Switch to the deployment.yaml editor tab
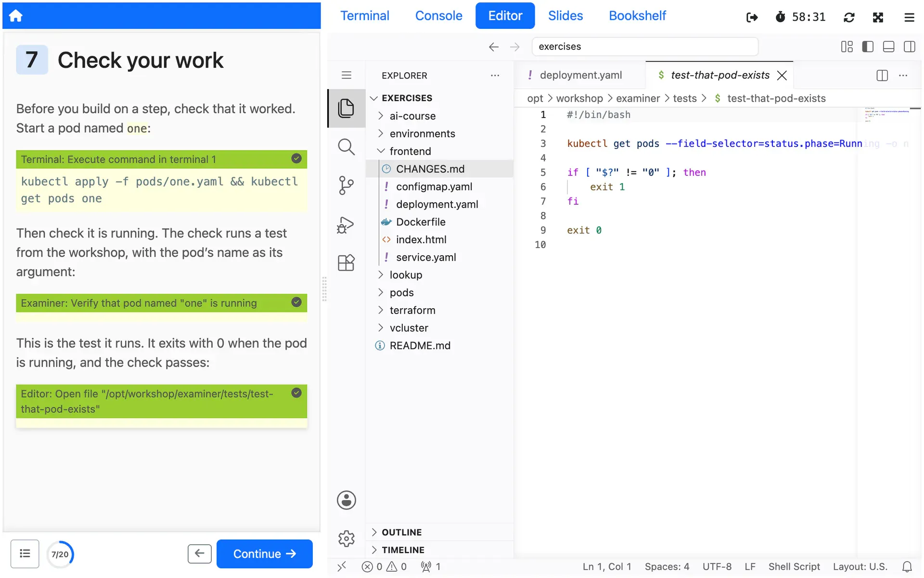Screen dimensions: 924x578 [x=580, y=75]
